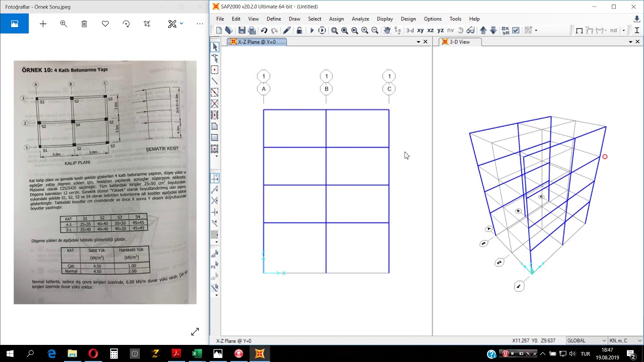
Task: Close the X-Z Plane view pane
Action: click(x=426, y=42)
